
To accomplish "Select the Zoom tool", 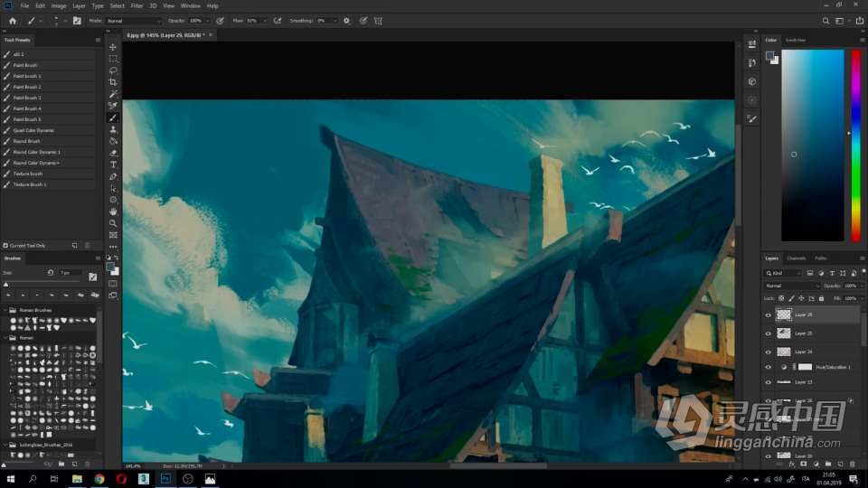I will [113, 223].
